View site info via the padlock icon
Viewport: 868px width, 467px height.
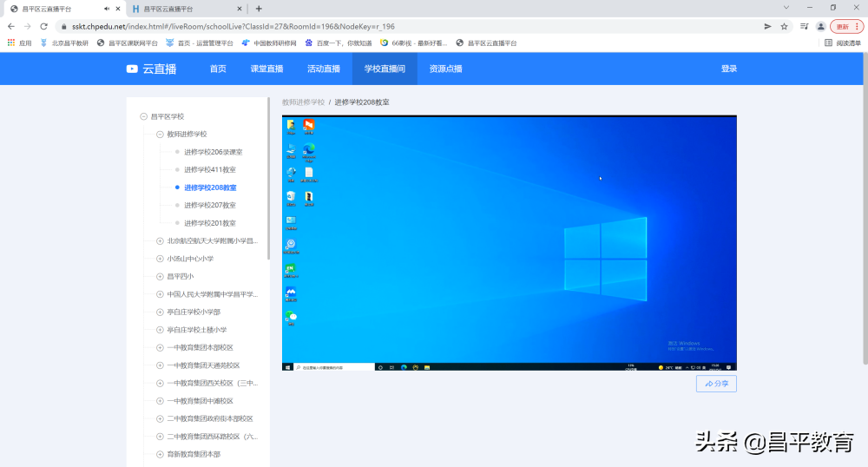(64, 26)
